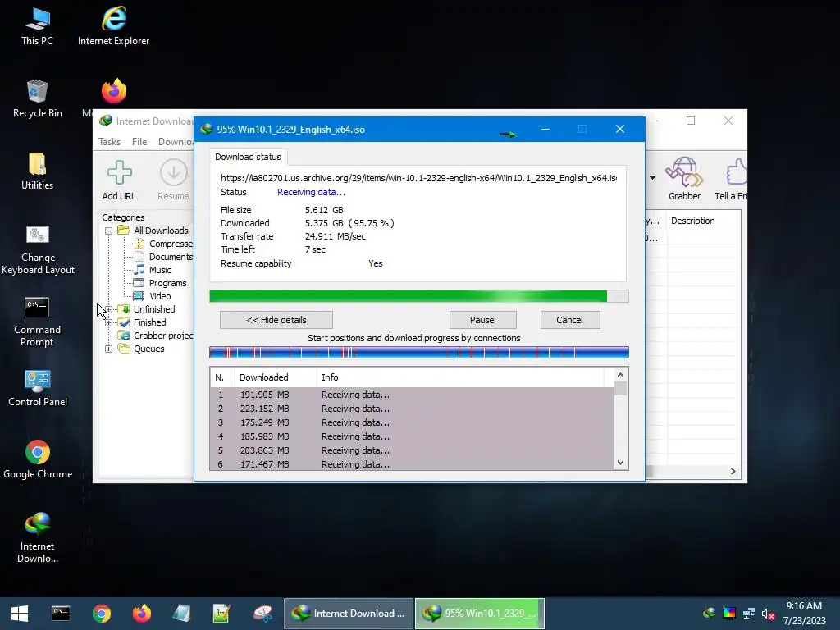Select the Grabber projects tree item
The height and width of the screenshot is (630, 840).
[157, 336]
